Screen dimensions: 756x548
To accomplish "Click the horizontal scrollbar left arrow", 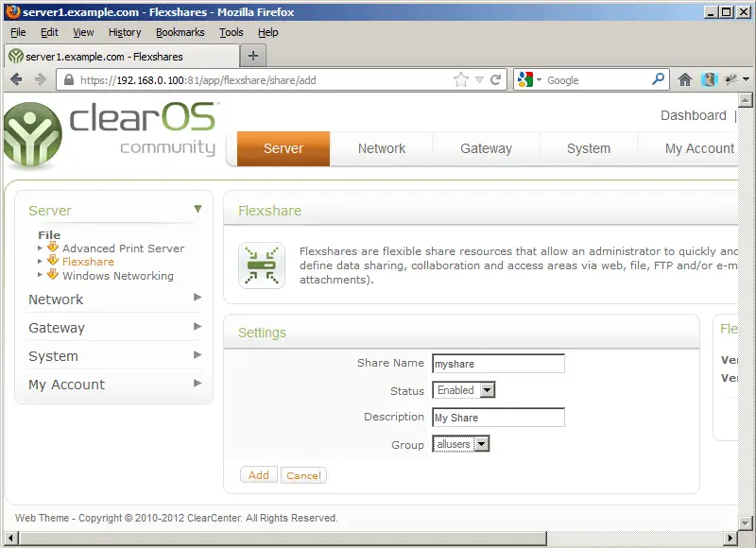I will [11, 538].
